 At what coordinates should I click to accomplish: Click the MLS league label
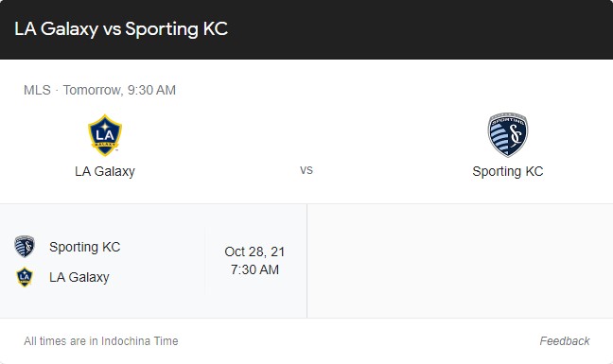pyautogui.click(x=37, y=90)
